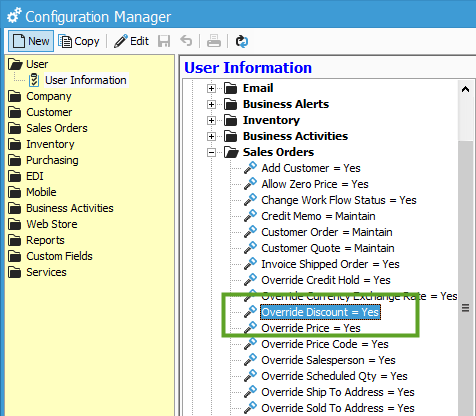Click the Print icon in toolbar
The height and width of the screenshot is (416, 476).
(214, 41)
